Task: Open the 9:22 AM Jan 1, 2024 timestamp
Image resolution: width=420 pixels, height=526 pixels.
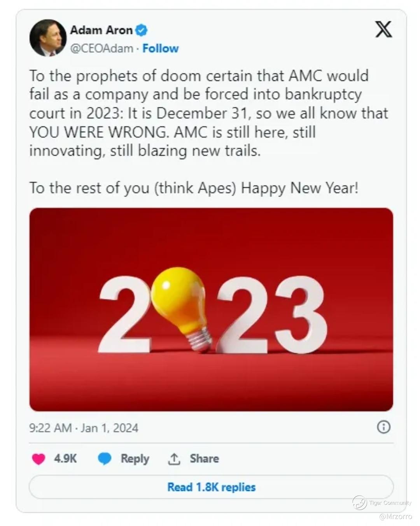Action: (84, 428)
